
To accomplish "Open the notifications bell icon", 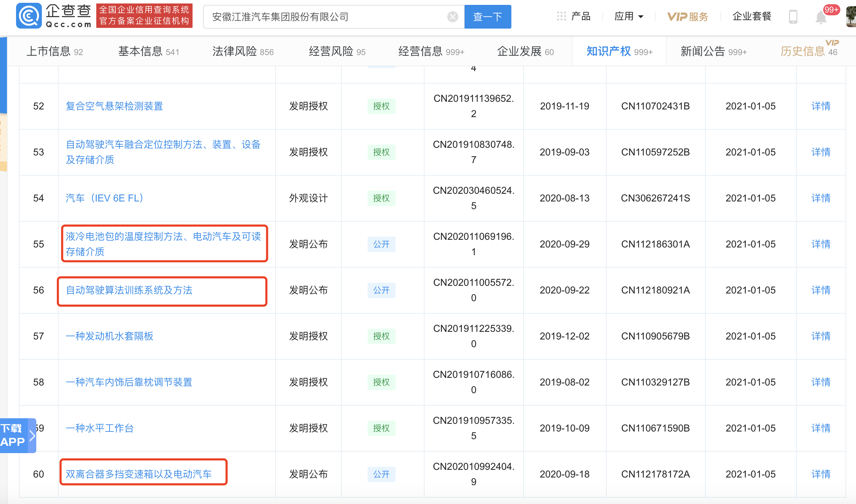I will (821, 17).
